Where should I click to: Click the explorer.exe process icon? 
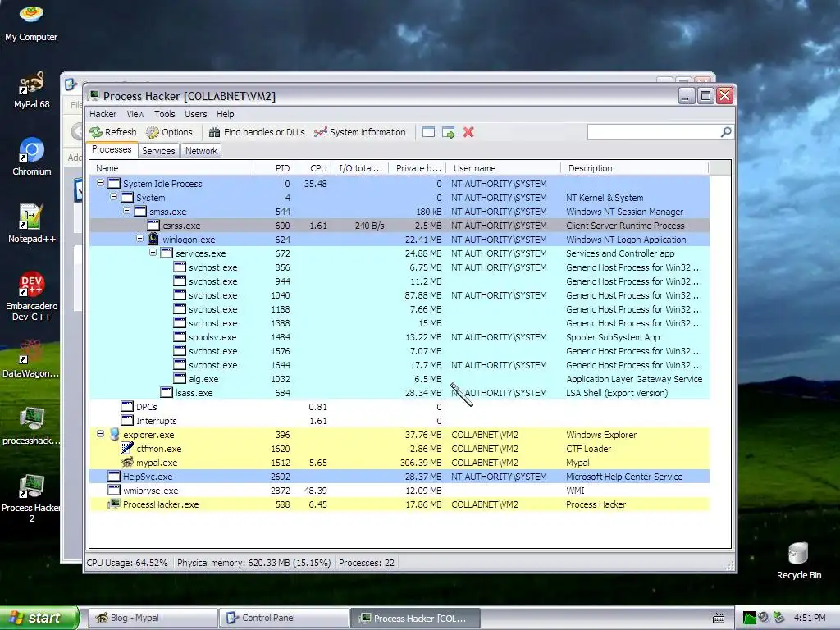click(114, 435)
